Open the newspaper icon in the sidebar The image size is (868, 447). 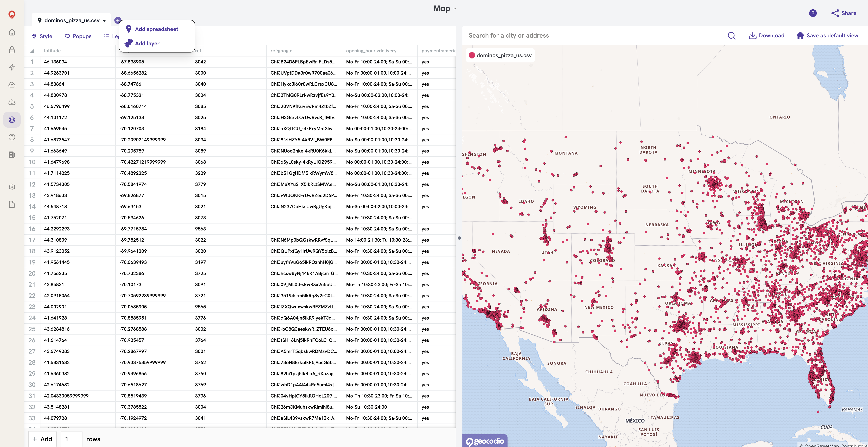[12, 155]
